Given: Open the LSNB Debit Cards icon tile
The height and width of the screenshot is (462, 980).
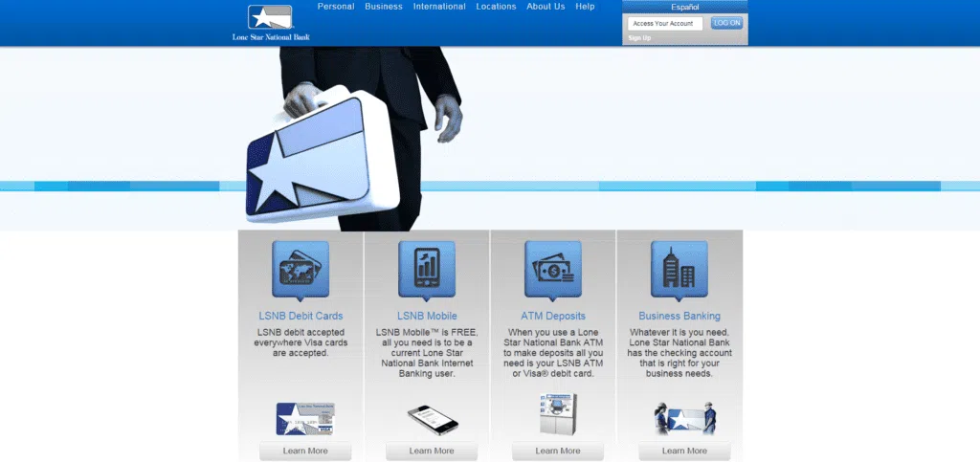Looking at the screenshot, I should (x=301, y=271).
